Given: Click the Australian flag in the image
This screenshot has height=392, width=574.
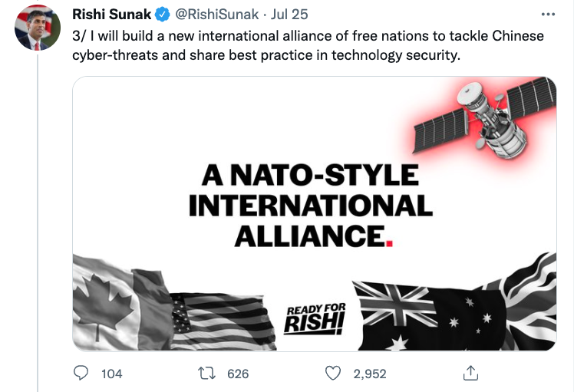Looking at the screenshot, I should [x=430, y=316].
